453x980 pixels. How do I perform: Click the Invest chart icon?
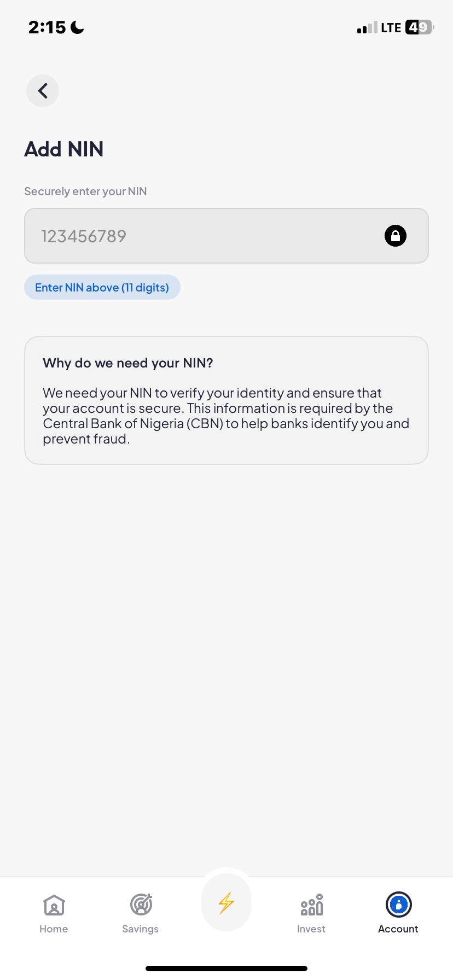coord(311,905)
